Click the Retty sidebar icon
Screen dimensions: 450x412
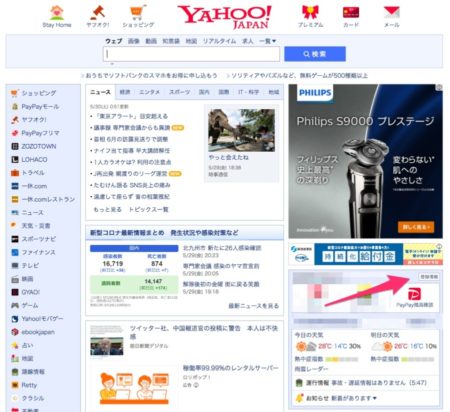(15, 385)
